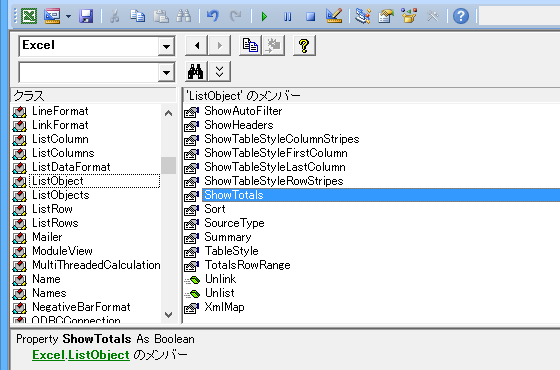Screen dimensions: 560x370
Task: Select NegativeBarFormat class
Action: 81,307
